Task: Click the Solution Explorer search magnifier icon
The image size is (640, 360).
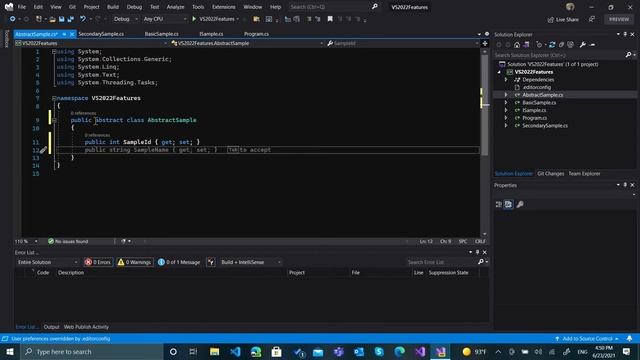Action: pos(628,55)
